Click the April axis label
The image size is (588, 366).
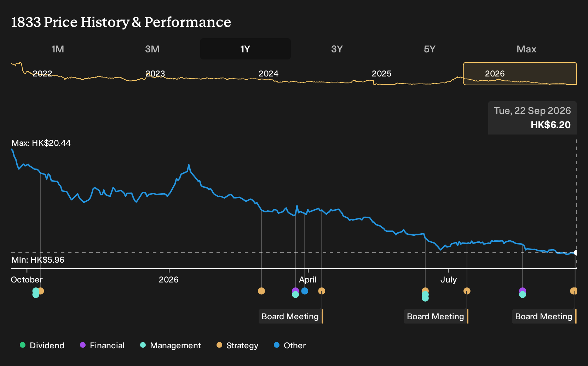pyautogui.click(x=308, y=280)
